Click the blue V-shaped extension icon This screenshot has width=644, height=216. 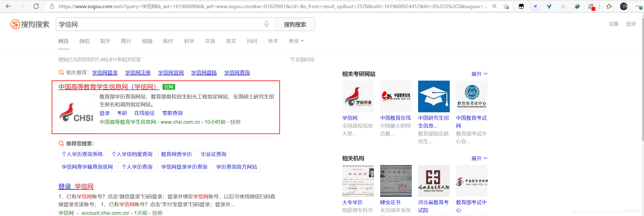pos(549,6)
